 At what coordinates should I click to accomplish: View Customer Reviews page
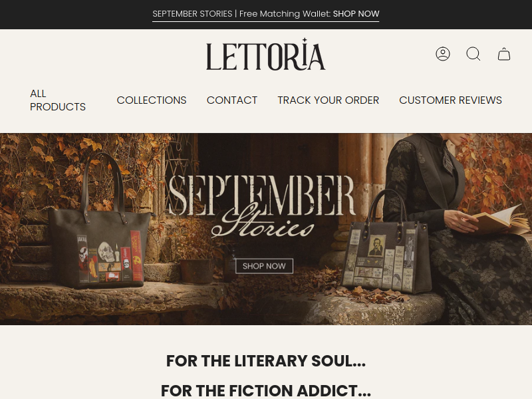[x=450, y=100]
